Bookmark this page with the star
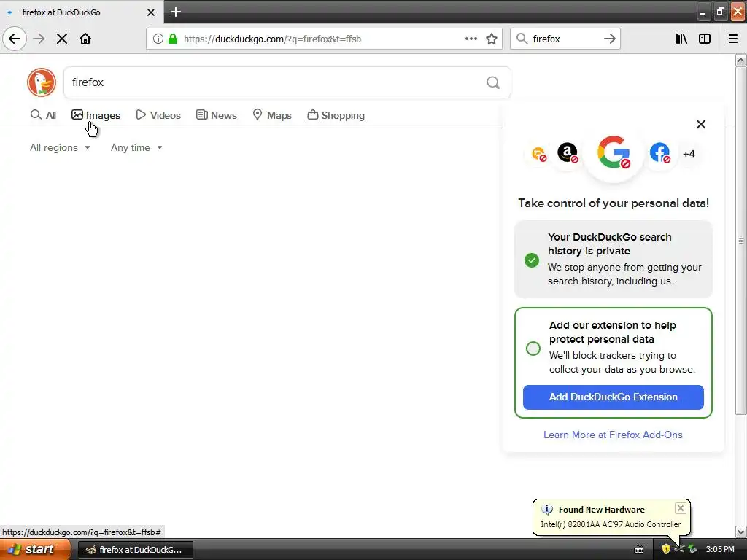Image resolution: width=747 pixels, height=560 pixels. [x=492, y=39]
